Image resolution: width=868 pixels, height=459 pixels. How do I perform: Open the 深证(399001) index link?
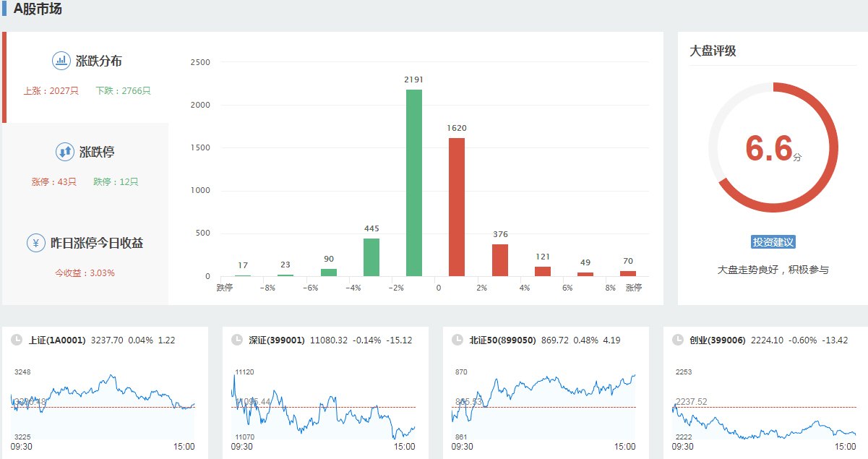click(x=277, y=340)
